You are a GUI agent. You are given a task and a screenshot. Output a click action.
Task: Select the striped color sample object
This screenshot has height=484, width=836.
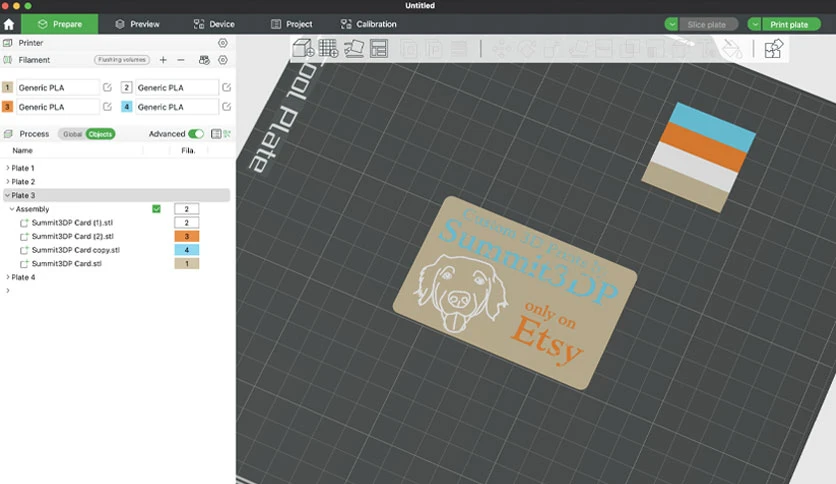[x=698, y=158]
